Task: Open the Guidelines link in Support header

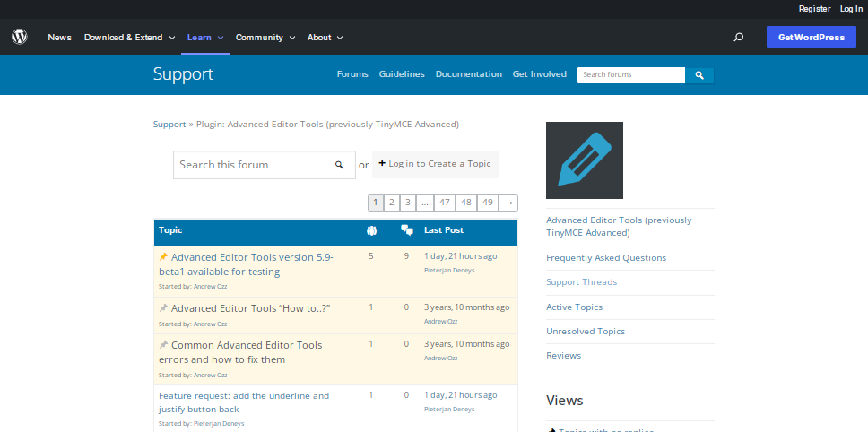Action: pyautogui.click(x=402, y=74)
